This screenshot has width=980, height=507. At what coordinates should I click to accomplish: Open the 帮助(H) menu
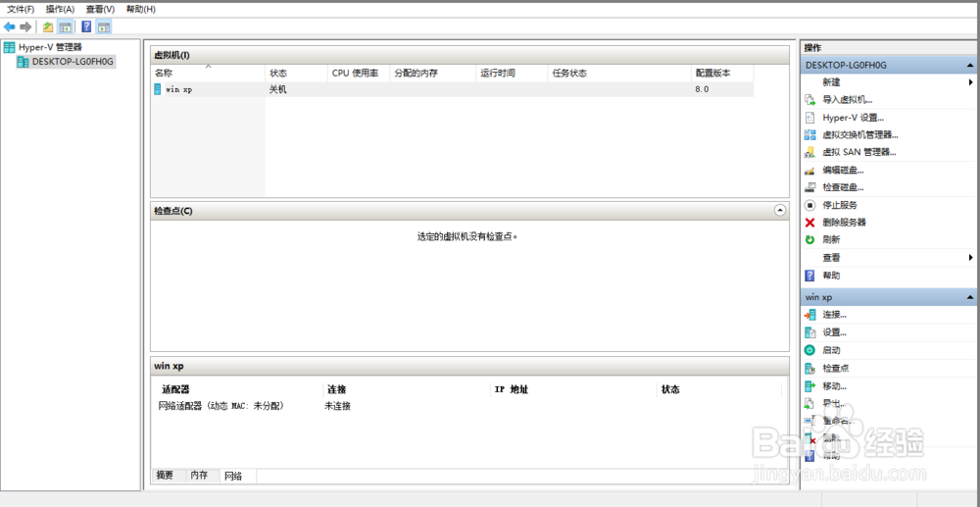click(x=140, y=10)
